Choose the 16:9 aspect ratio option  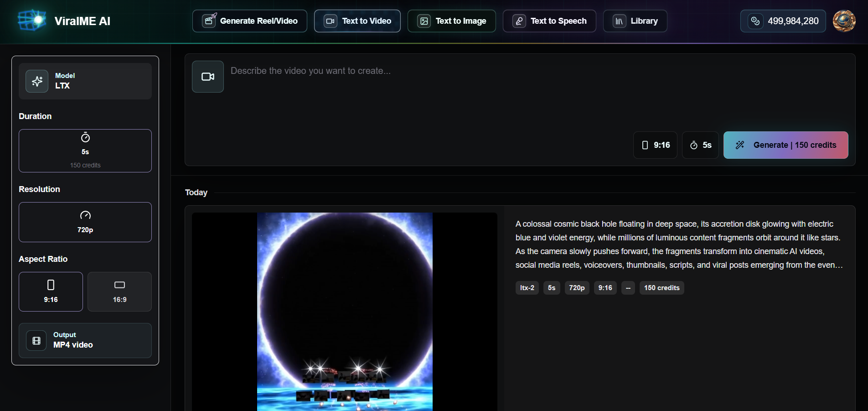pyautogui.click(x=119, y=291)
